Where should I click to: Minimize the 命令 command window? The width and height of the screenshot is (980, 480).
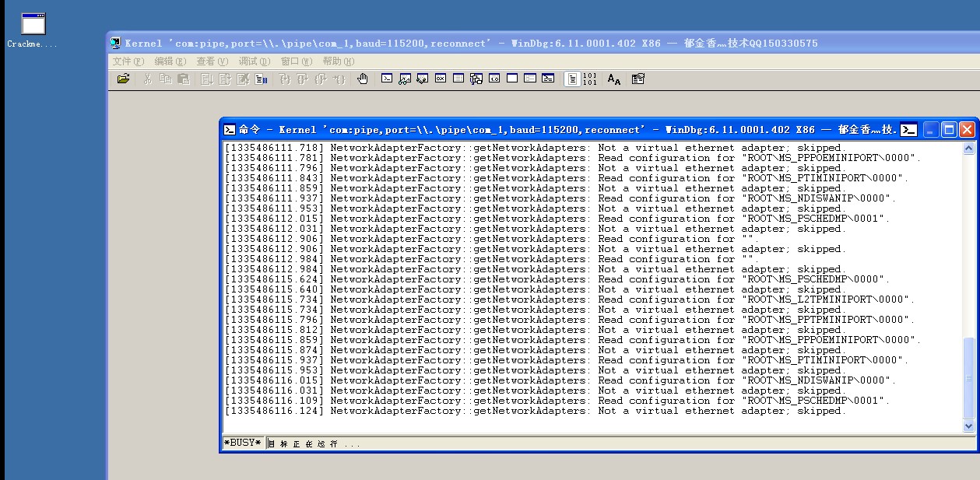pos(932,130)
